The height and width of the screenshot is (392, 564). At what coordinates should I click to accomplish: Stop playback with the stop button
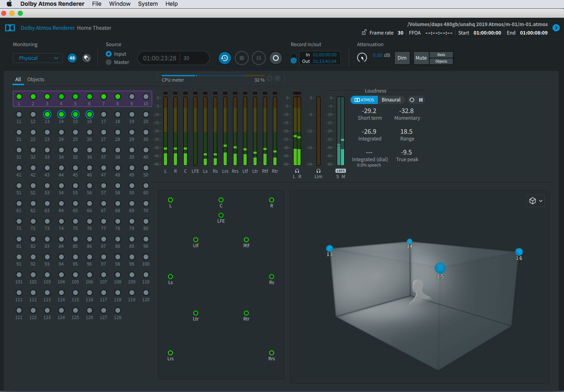pos(242,58)
